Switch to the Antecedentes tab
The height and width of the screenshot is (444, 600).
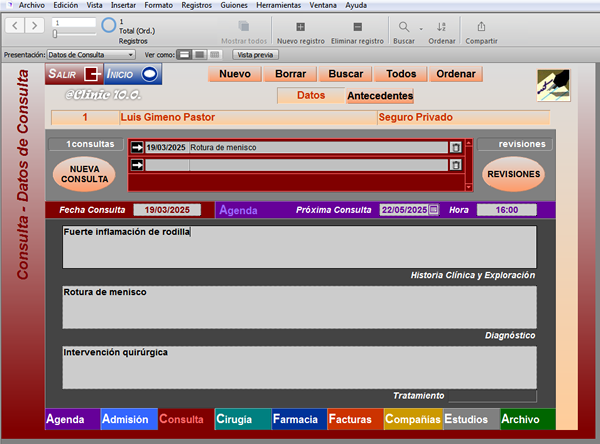[x=380, y=96]
